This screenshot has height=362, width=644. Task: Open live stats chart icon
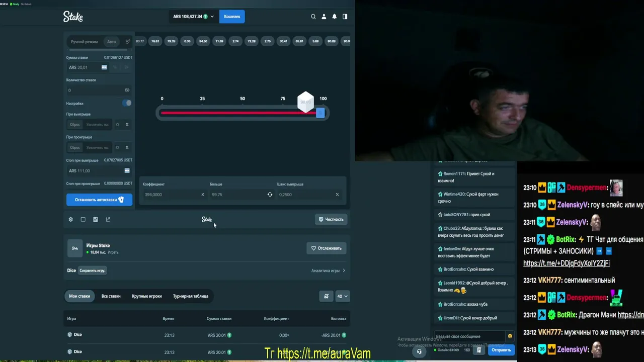[96, 219]
